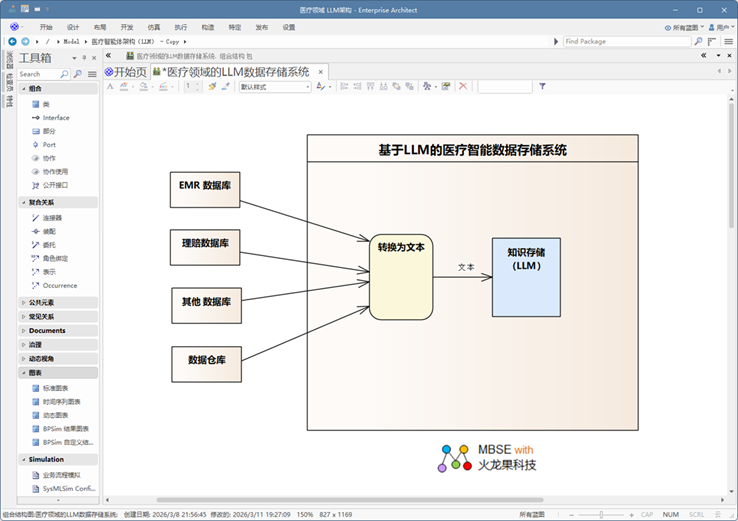Click the Find Package search field
This screenshot has height=521, width=738.
[625, 42]
